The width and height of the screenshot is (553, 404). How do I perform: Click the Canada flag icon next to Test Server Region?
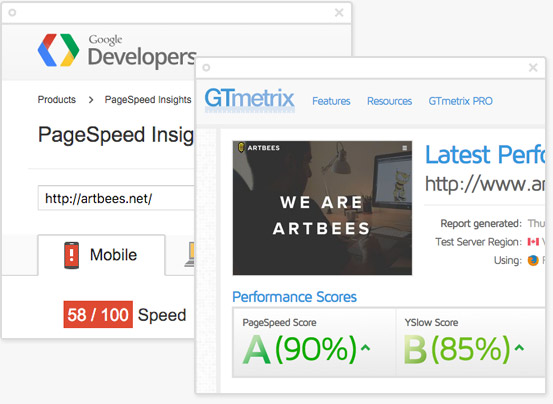click(533, 242)
